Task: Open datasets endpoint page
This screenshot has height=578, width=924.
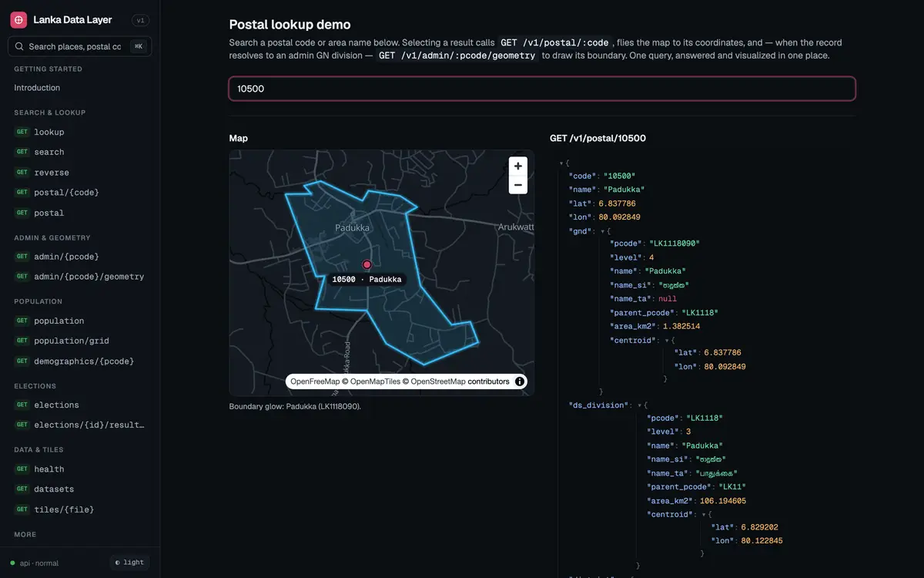Action: pyautogui.click(x=54, y=489)
